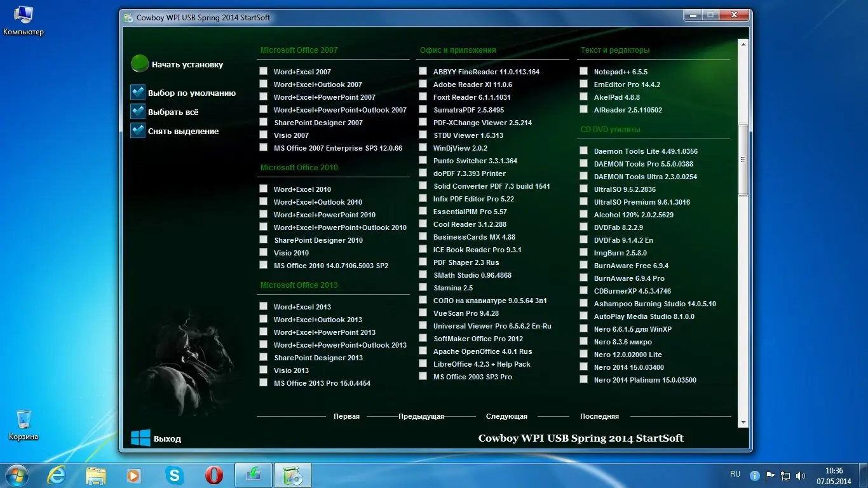The width and height of the screenshot is (868, 488).
Task: Go to Первая page
Action: click(346, 417)
